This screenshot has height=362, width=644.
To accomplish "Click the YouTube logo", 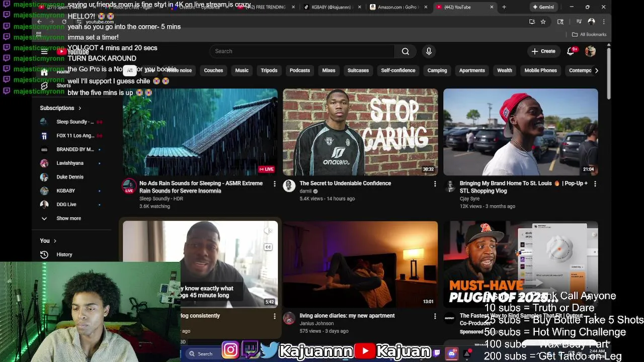I will pyautogui.click(x=73, y=52).
